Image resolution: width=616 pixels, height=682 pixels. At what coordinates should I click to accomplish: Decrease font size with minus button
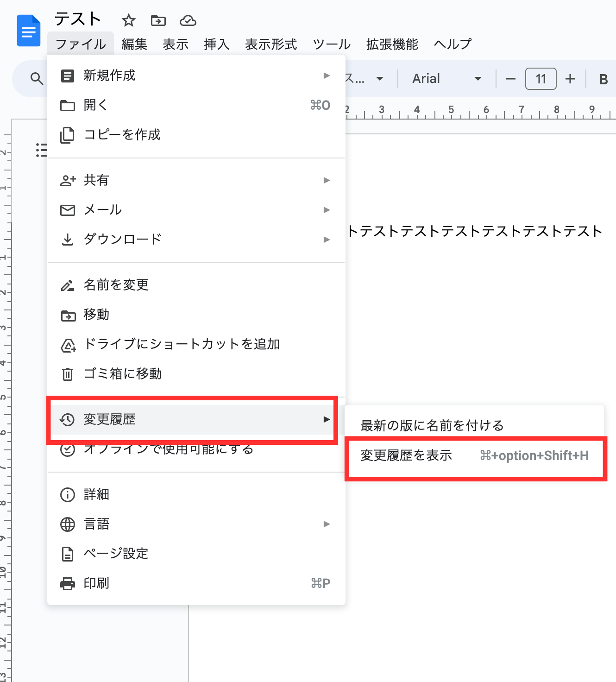[x=511, y=79]
